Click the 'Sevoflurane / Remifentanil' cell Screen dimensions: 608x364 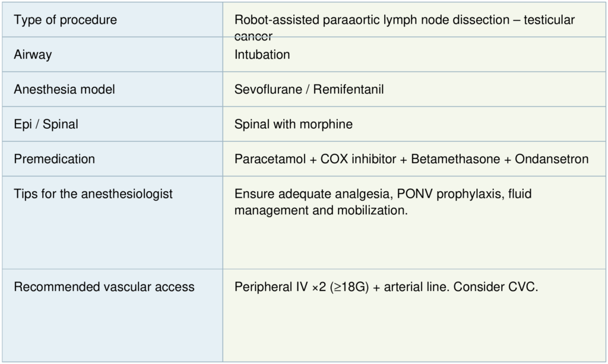pos(309,90)
